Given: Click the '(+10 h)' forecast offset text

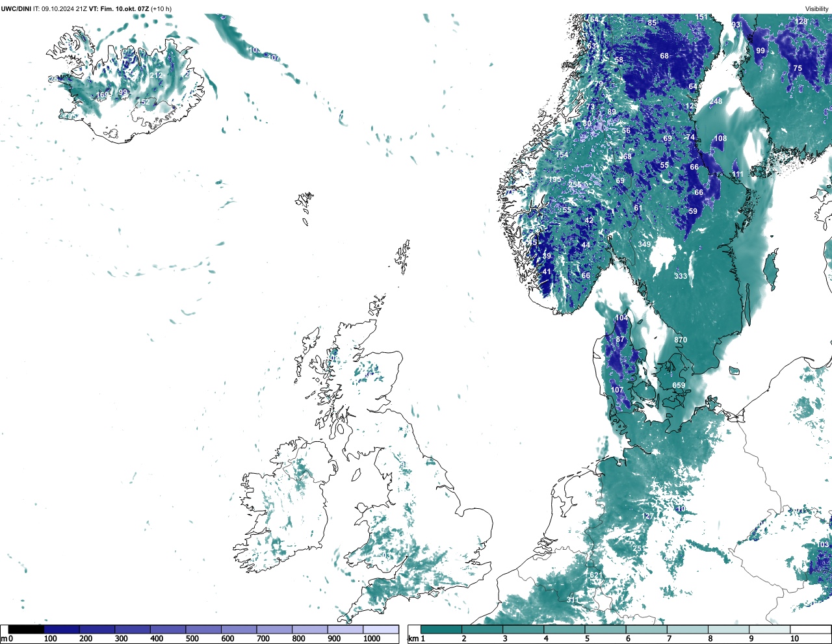Looking at the screenshot, I should 161,9.
